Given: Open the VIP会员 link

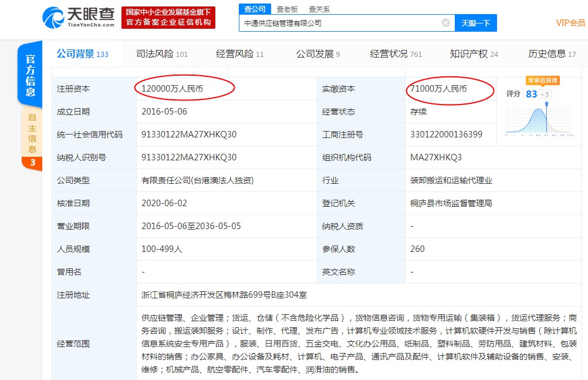Looking at the screenshot, I should click(570, 23).
